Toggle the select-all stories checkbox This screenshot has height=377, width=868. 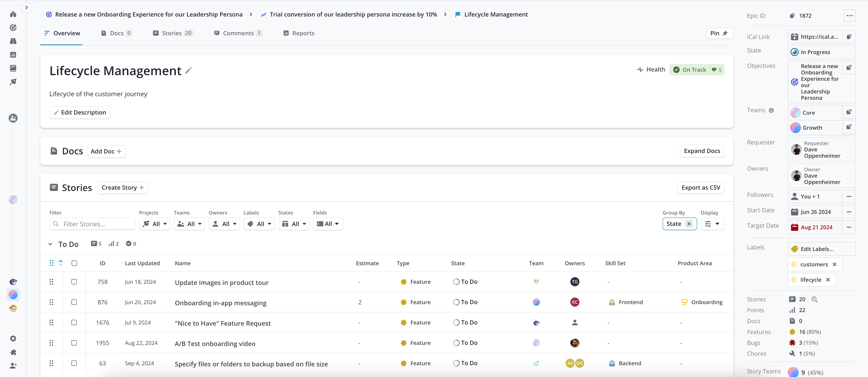(x=74, y=263)
